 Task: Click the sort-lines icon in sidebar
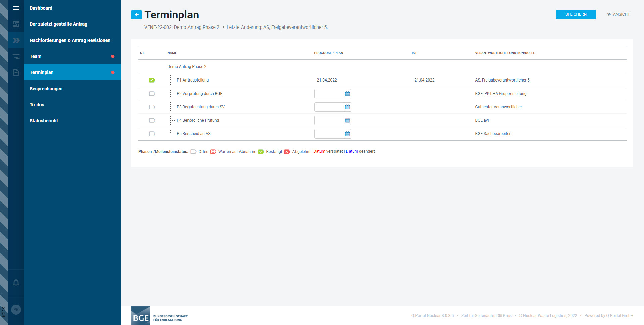(16, 56)
